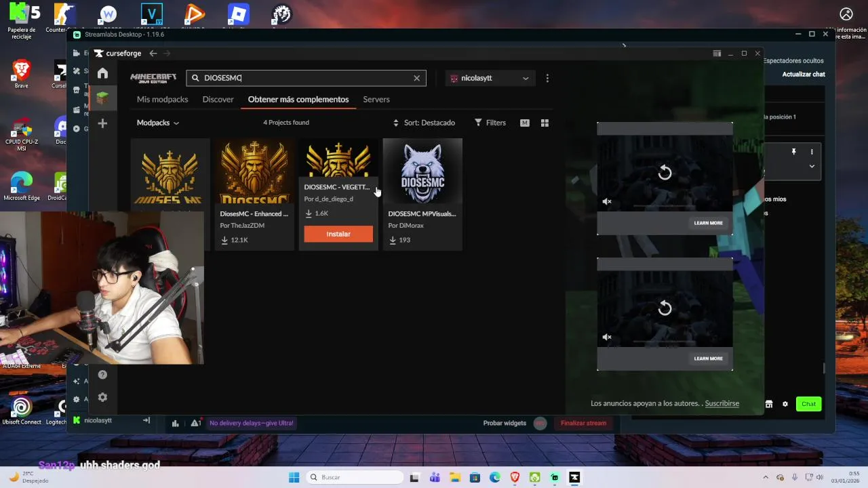Click Actualizar chat in Streamlabs
The image size is (868, 488).
[804, 75]
